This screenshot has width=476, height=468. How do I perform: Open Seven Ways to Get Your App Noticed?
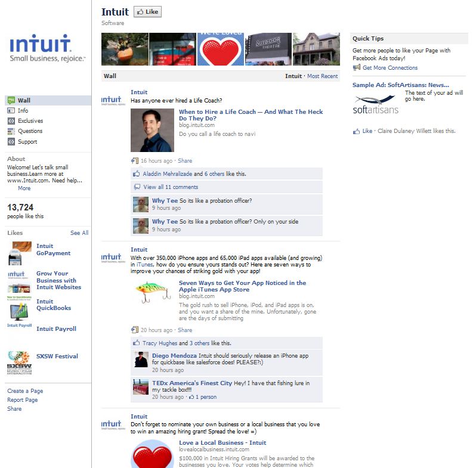(243, 286)
